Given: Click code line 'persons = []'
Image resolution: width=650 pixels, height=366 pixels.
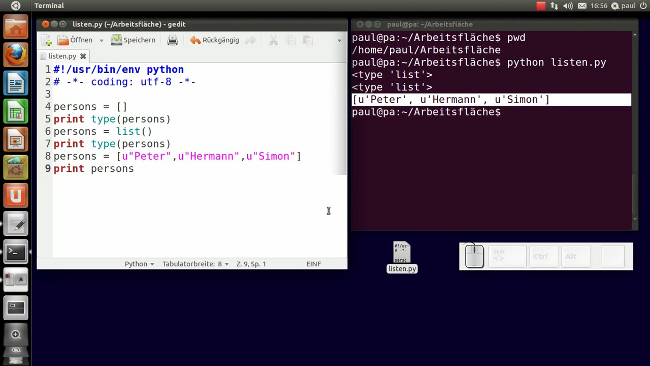Looking at the screenshot, I should [90, 107].
